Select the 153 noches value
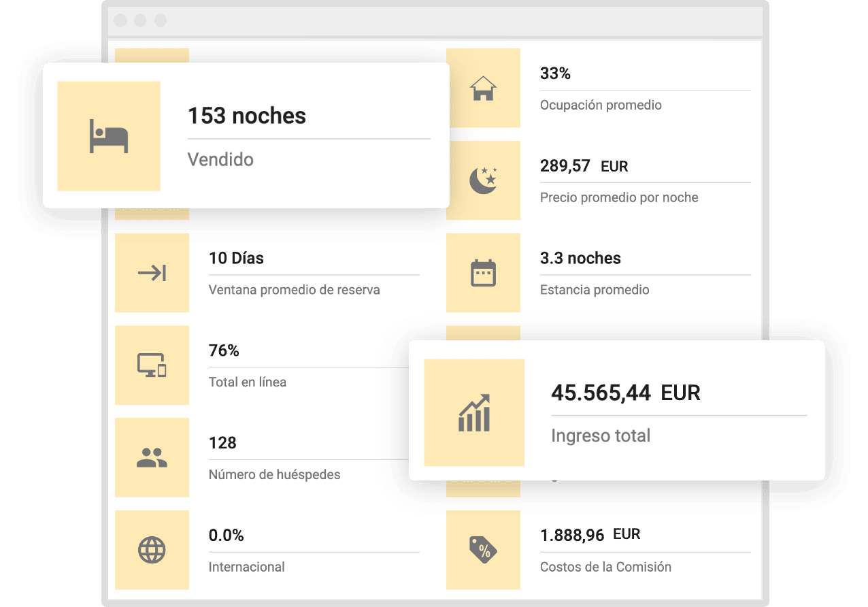 pyautogui.click(x=247, y=116)
